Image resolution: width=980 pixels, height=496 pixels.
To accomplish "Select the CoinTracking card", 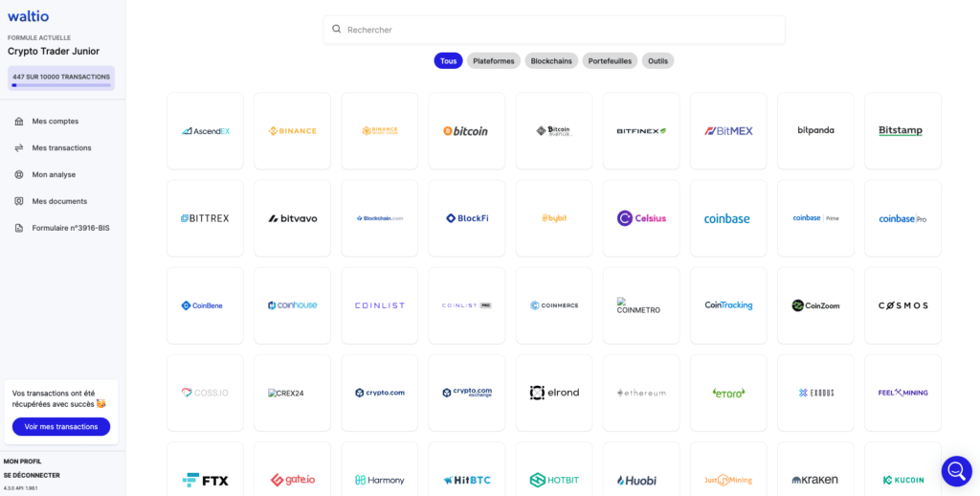I will coord(728,305).
